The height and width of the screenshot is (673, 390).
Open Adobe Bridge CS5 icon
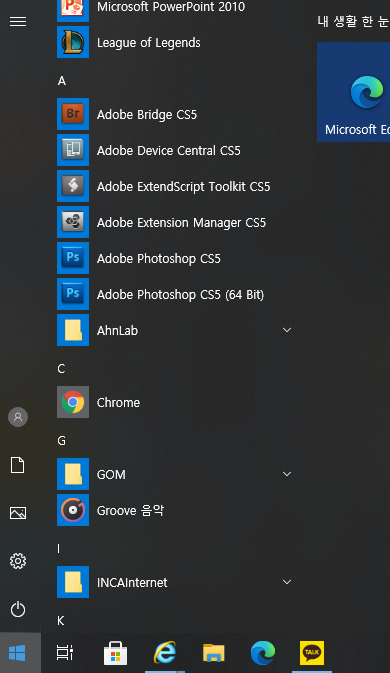coord(73,114)
